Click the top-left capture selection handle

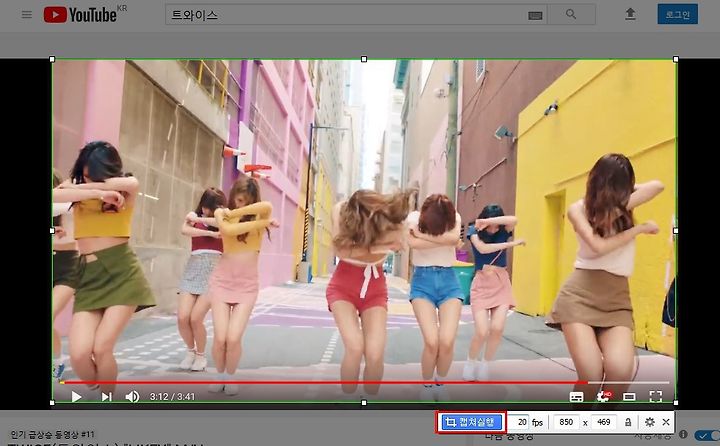[x=52, y=59]
